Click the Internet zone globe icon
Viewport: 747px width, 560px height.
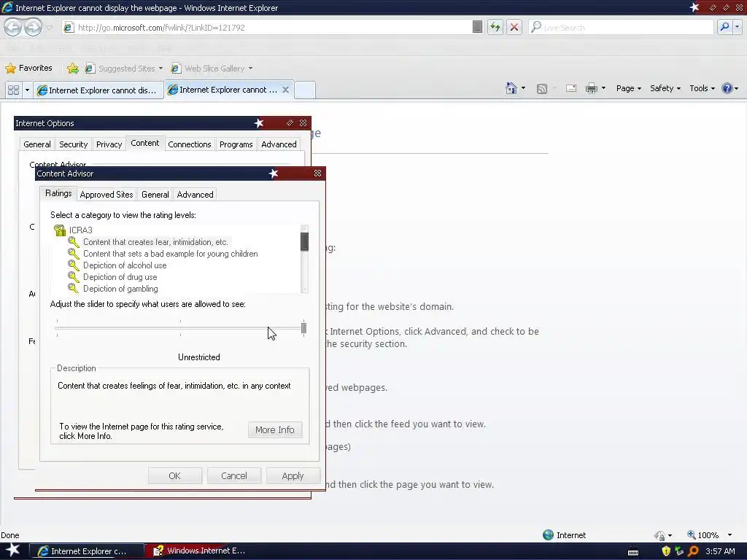point(549,534)
